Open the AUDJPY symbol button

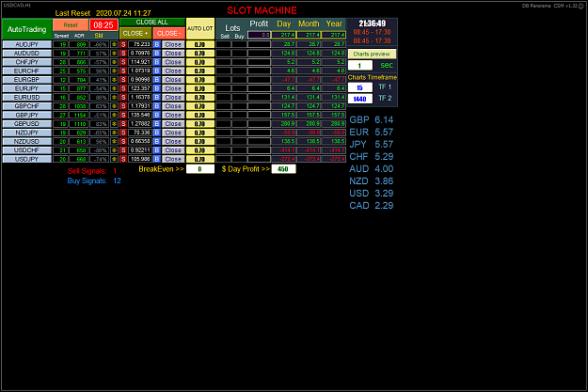tap(26, 44)
